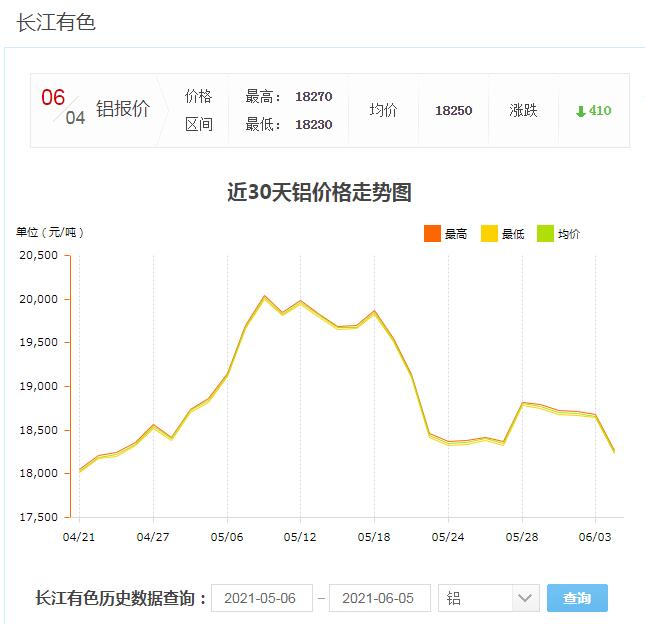Click the 06/03 x-axis date label
Viewport: 645px width, 624px height.
point(595,537)
